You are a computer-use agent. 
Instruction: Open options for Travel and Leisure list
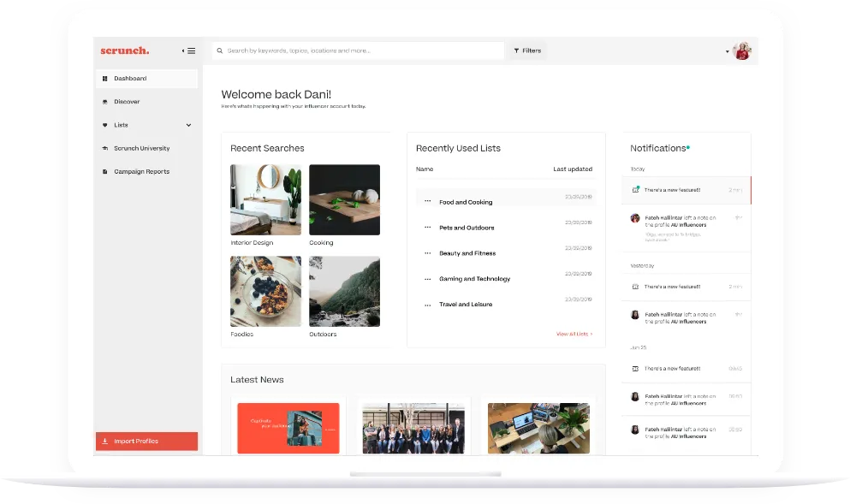[428, 305]
